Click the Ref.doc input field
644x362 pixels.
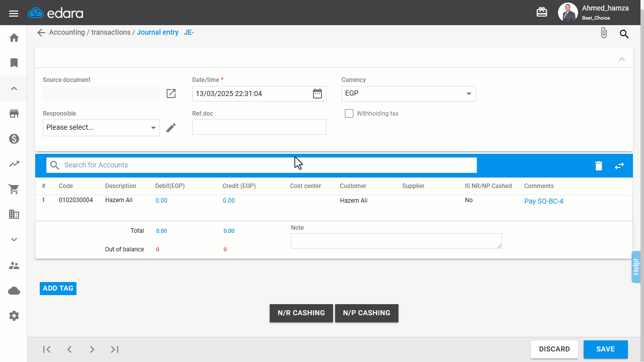pos(259,127)
